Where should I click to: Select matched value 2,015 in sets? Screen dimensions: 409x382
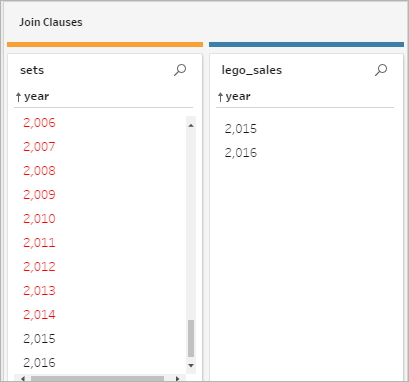(39, 339)
